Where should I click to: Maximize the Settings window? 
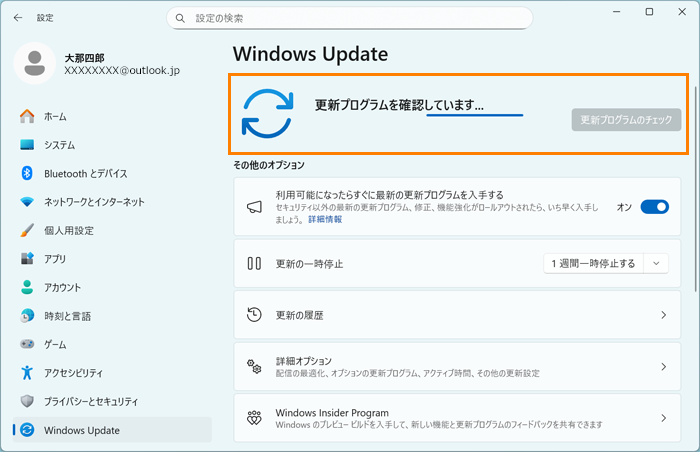coord(650,12)
